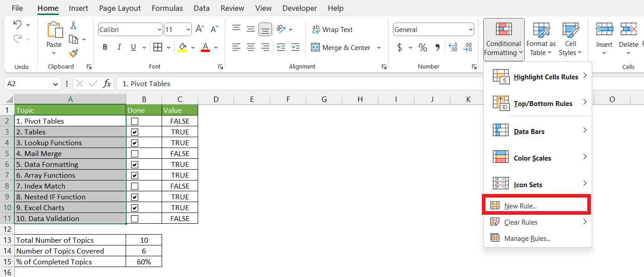Open the Calibri font name dropdown
The image size is (644, 277).
pos(159,30)
